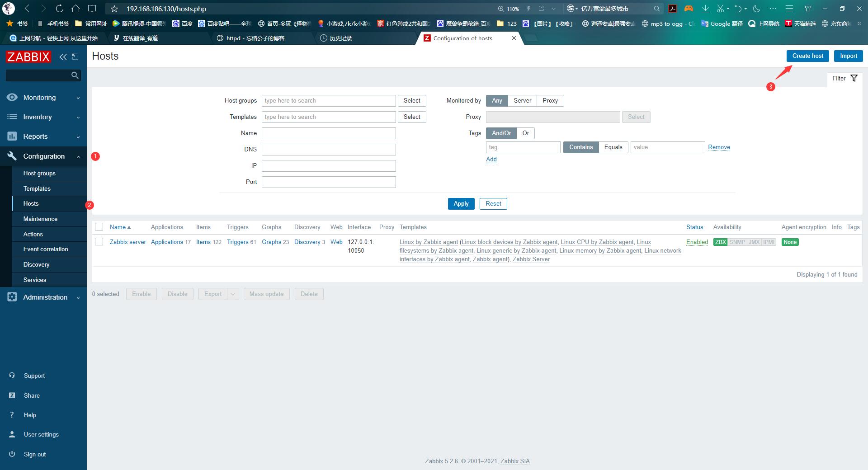The image size is (868, 470).
Task: Open the Zabbix server host link
Action: [x=128, y=242]
